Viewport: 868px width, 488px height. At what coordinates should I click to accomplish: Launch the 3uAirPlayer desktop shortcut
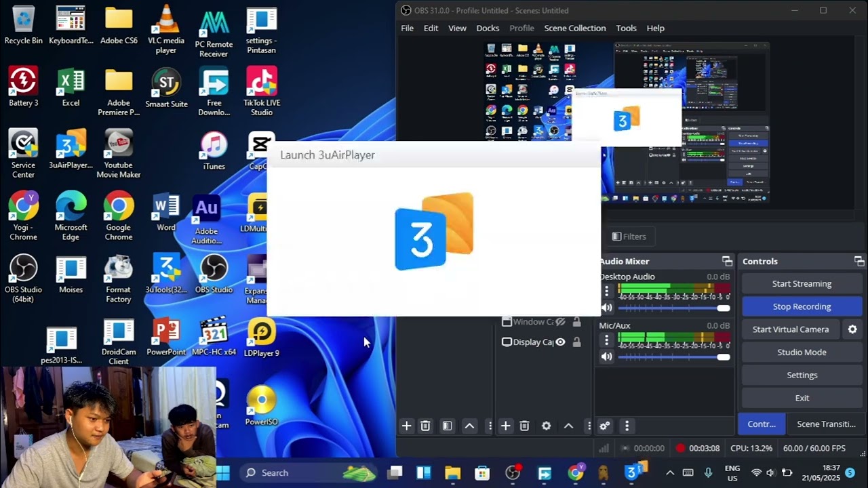pyautogui.click(x=71, y=149)
